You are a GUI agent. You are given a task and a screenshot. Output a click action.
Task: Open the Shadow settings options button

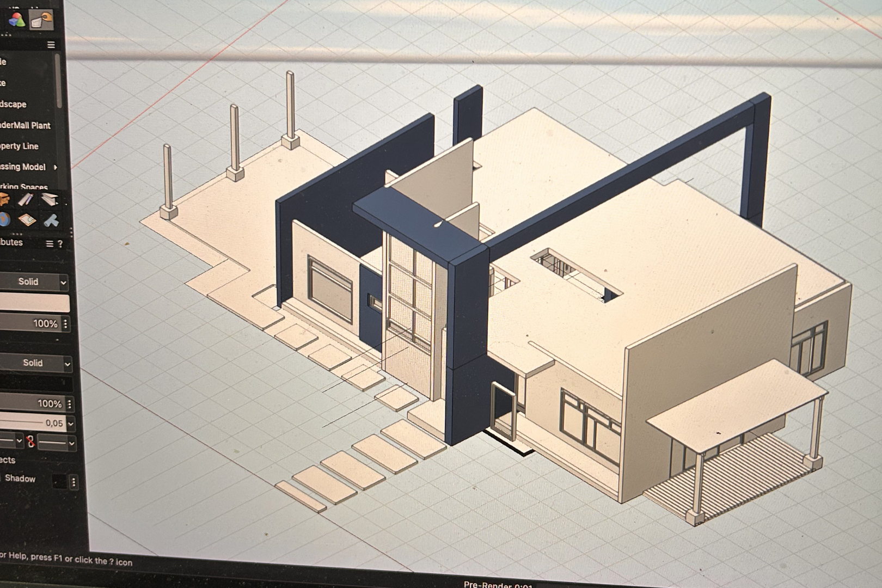click(73, 482)
